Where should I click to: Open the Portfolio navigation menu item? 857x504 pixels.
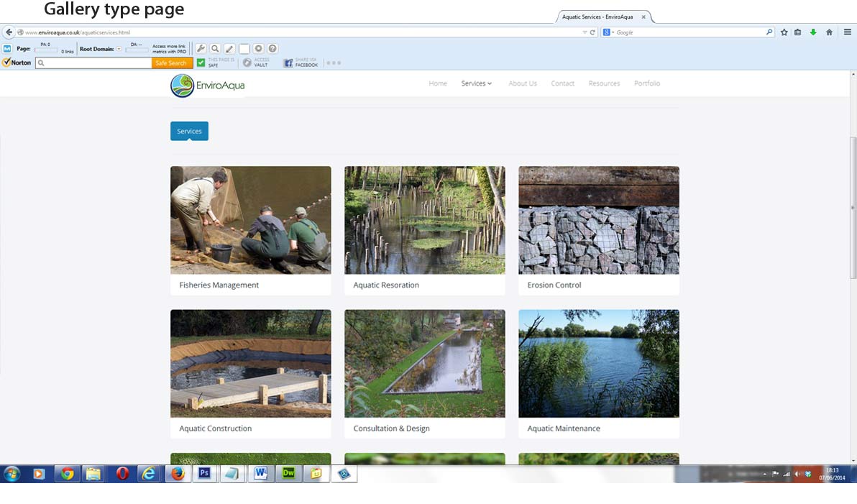coord(646,83)
